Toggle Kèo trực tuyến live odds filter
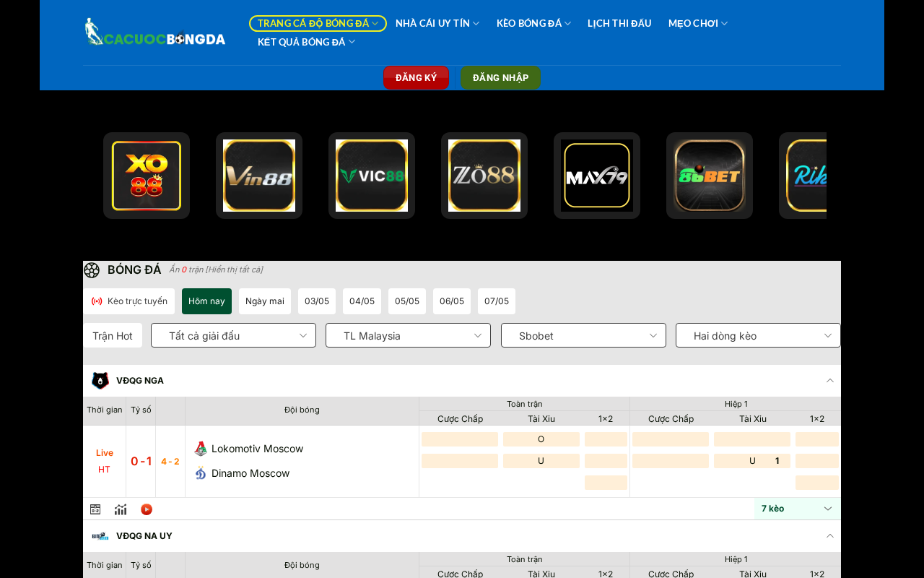The width and height of the screenshot is (924, 578). [129, 301]
